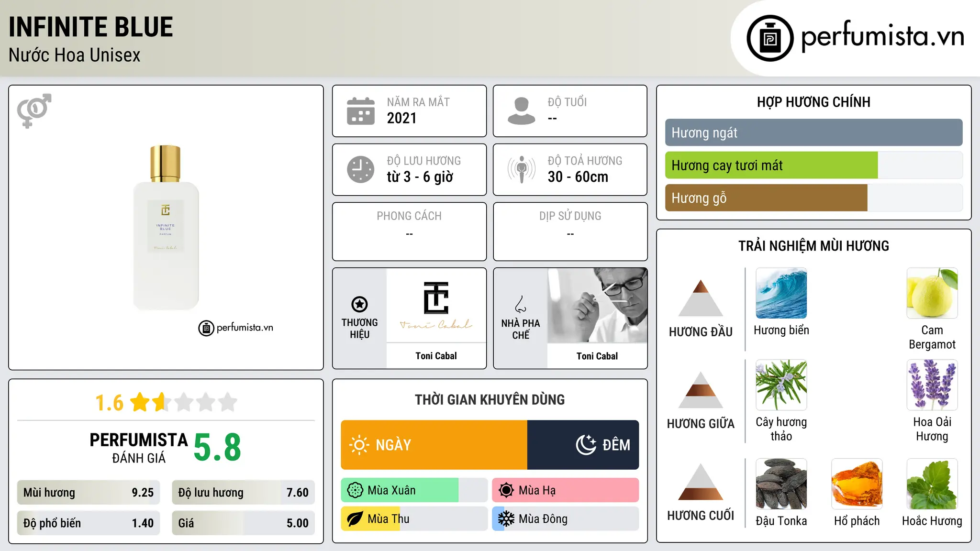Click the snowflake icon for Mùa Đông
The image size is (980, 551).
click(506, 519)
